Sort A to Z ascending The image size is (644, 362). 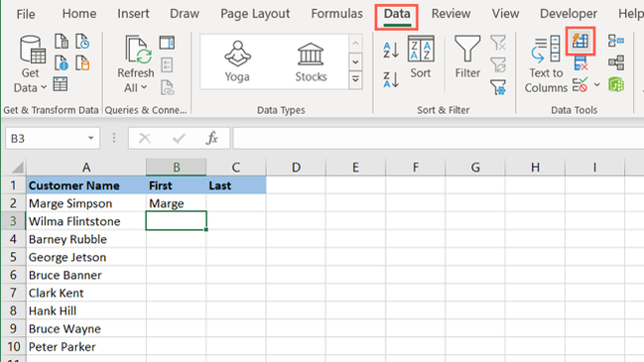[x=391, y=50]
